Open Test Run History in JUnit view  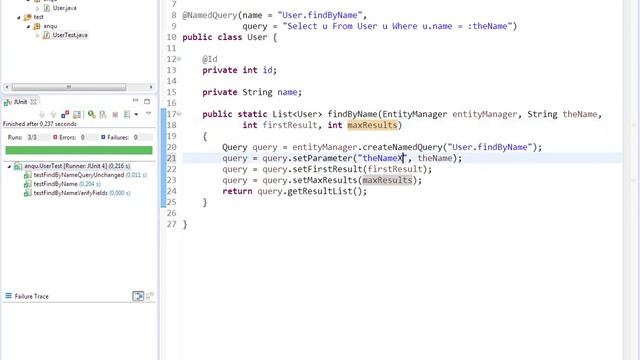pyautogui.click(x=127, y=115)
